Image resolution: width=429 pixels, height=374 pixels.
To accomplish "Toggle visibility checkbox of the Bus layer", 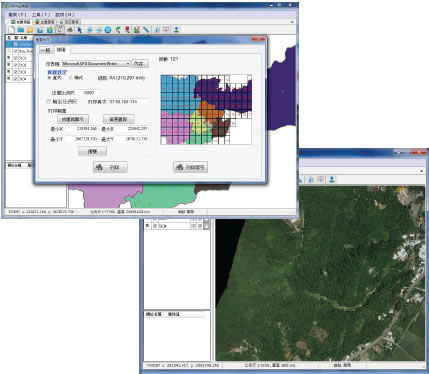I will 15,51.
